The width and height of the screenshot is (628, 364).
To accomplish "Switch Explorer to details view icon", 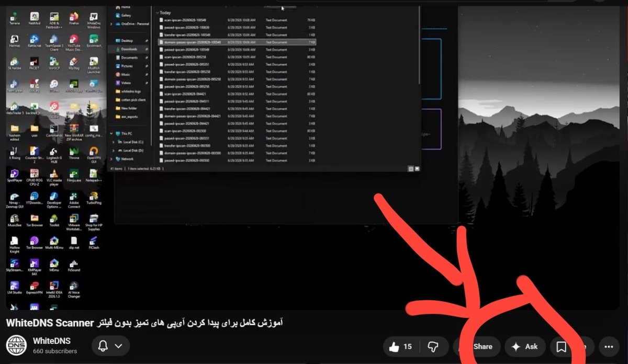I will (410, 168).
